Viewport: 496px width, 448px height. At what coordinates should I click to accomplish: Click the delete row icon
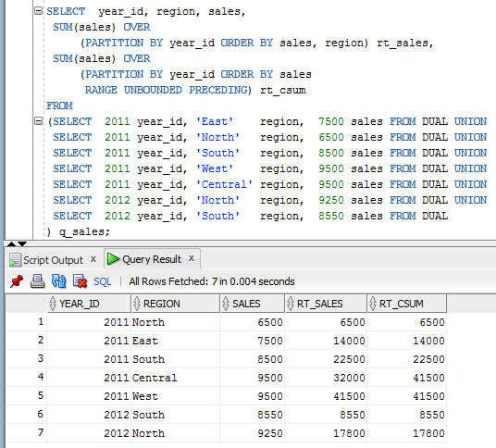point(80,281)
